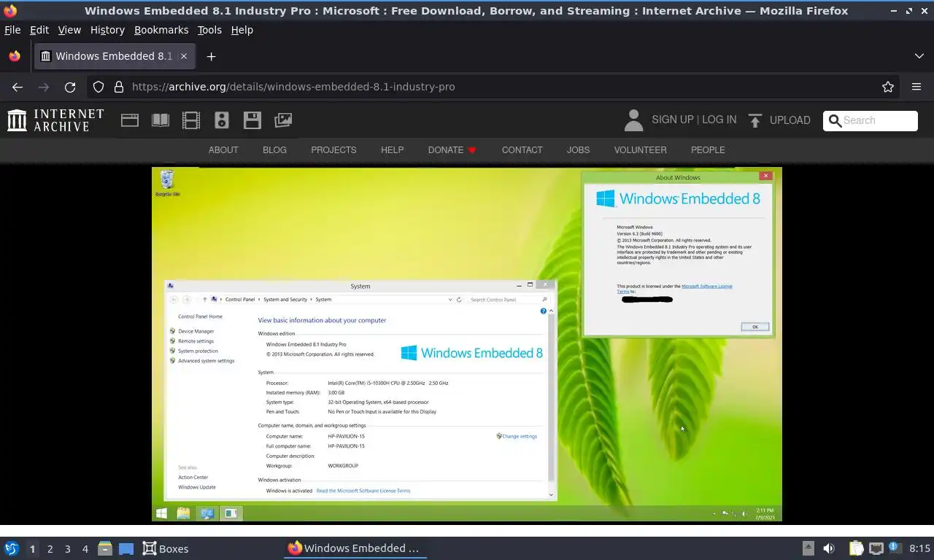The height and width of the screenshot is (560, 934).
Task: Open the Web section icon on Internet Archive
Action: point(130,120)
